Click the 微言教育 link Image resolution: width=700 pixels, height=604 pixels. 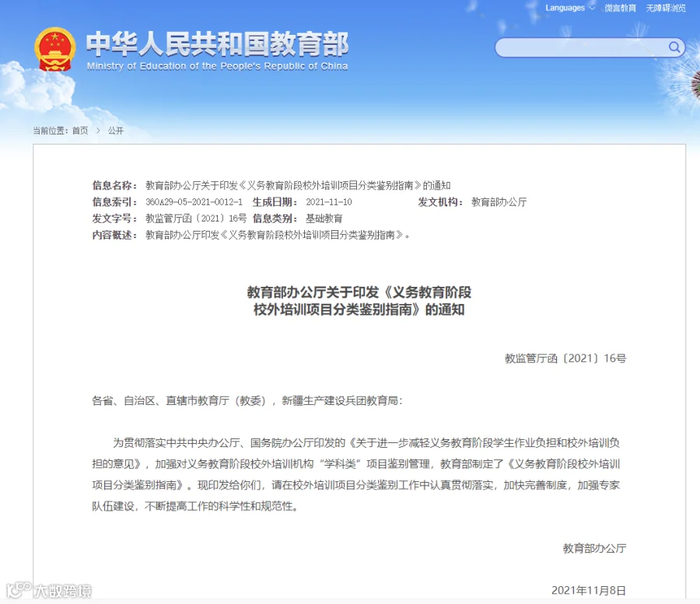point(620,8)
